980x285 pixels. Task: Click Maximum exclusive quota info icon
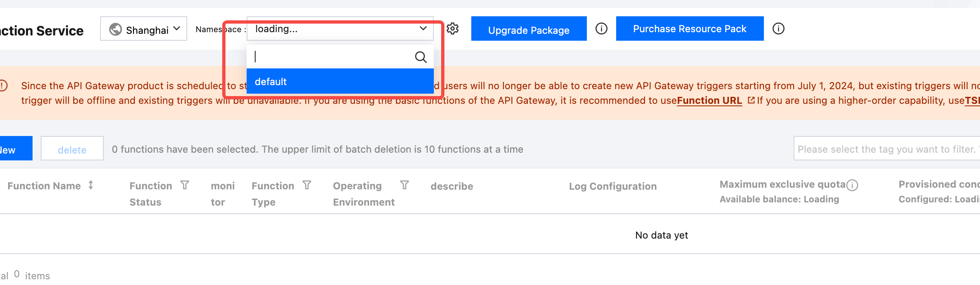pos(852,185)
